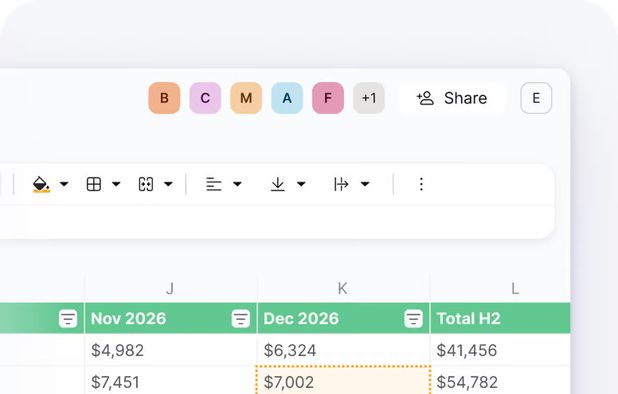Open the vertical align dropdown arrow
The width and height of the screenshot is (618, 394).
tap(301, 184)
